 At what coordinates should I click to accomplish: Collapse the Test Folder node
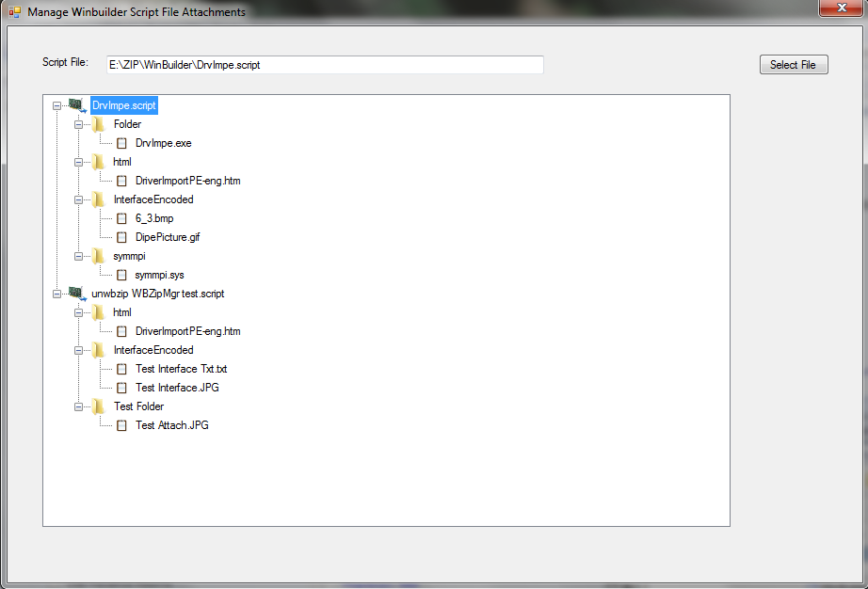coord(79,406)
